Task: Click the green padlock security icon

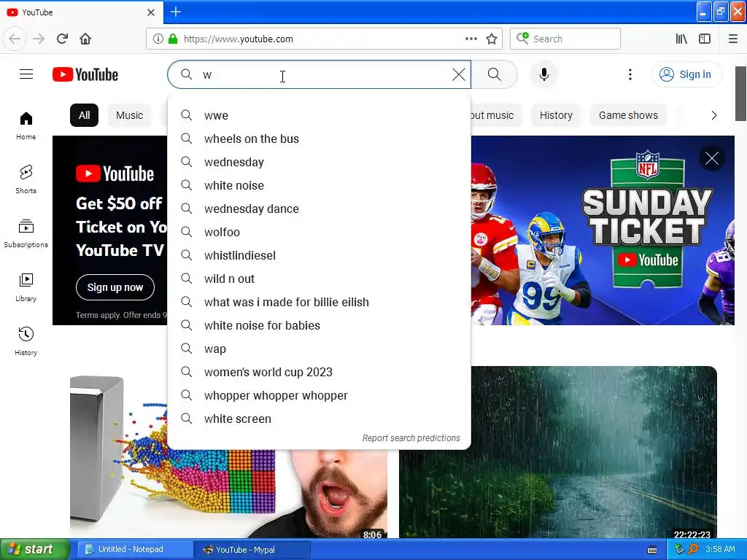Action: click(173, 39)
